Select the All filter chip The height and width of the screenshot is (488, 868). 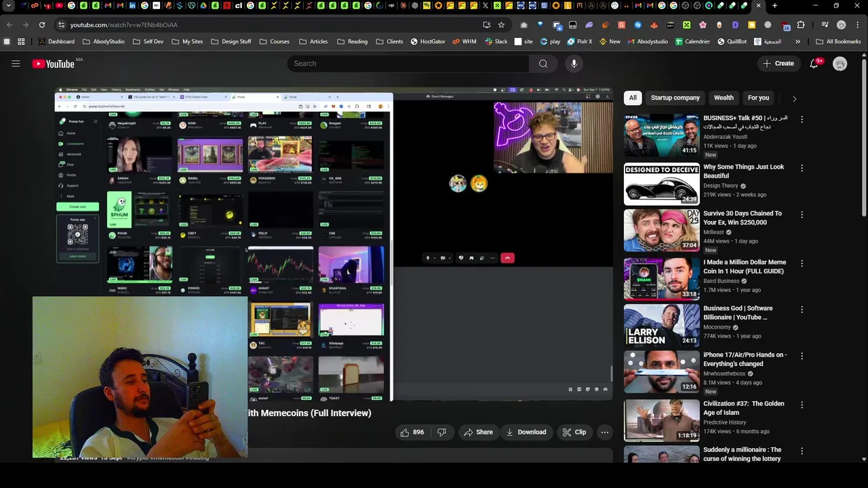633,98
